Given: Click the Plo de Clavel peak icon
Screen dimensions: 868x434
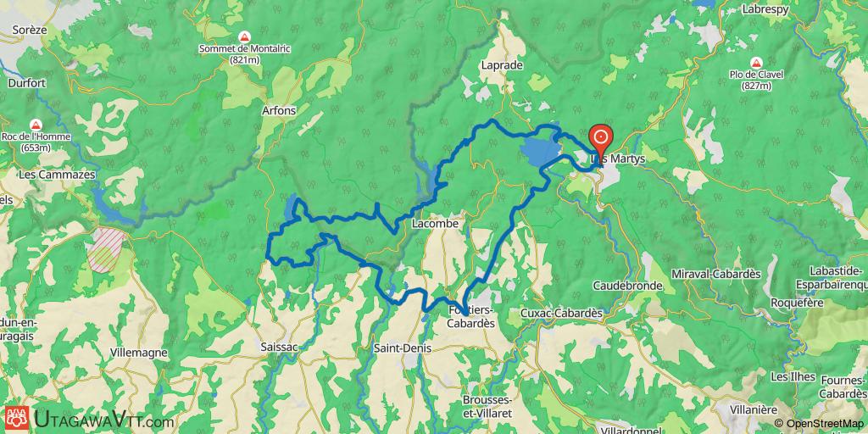Looking at the screenshot, I should [x=756, y=63].
